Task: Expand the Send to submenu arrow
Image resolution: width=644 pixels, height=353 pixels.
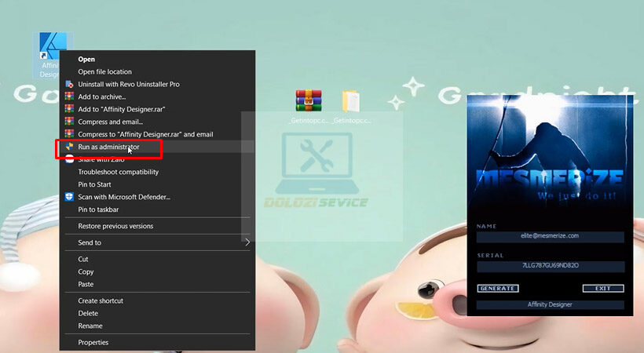Action: 247,242
